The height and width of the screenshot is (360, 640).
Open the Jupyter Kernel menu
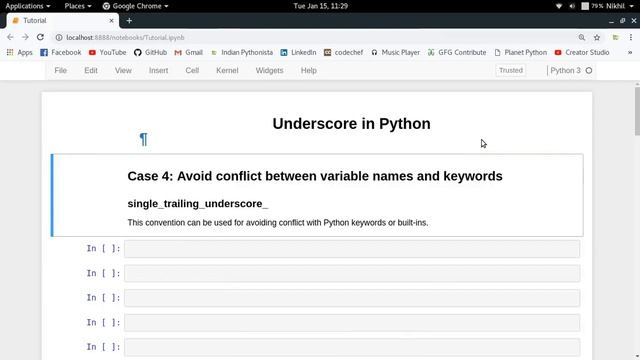[x=227, y=70]
